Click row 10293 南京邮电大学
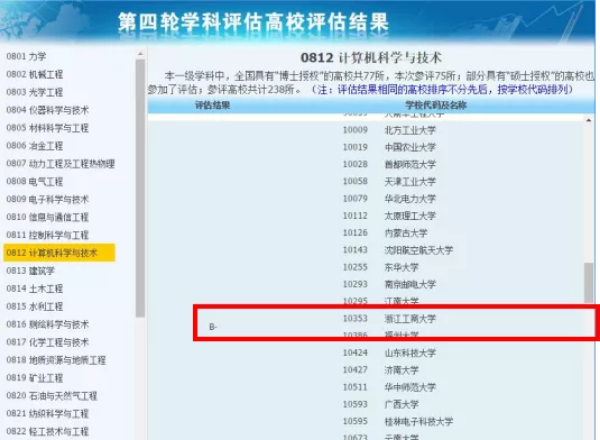Image resolution: width=600 pixels, height=440 pixels. pyautogui.click(x=389, y=284)
